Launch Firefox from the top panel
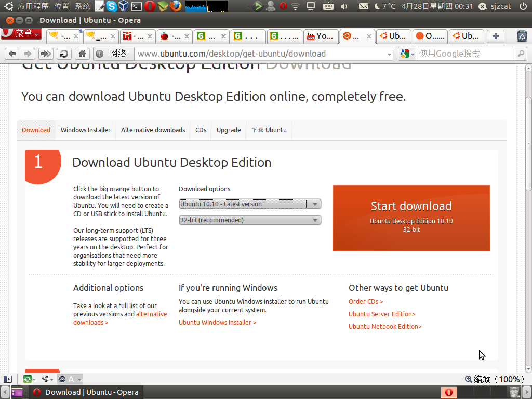This screenshot has width=532, height=399. pyautogui.click(x=176, y=6)
